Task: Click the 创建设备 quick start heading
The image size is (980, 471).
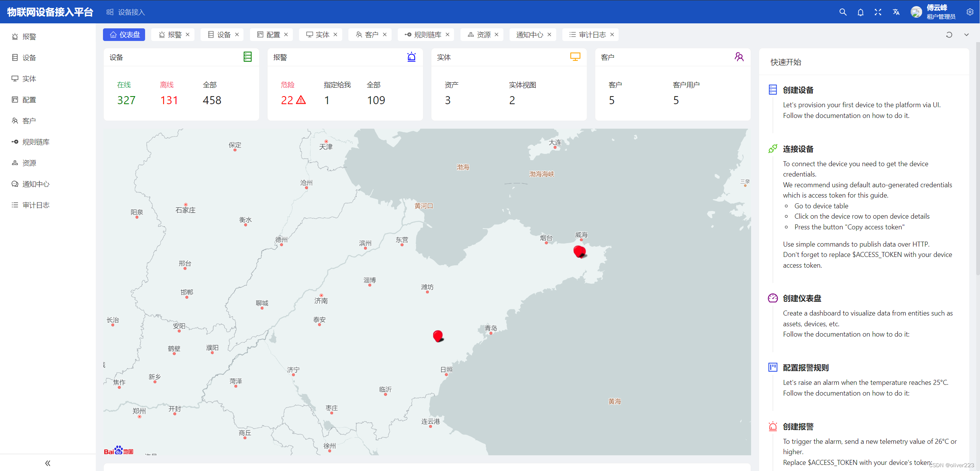Action: click(798, 90)
